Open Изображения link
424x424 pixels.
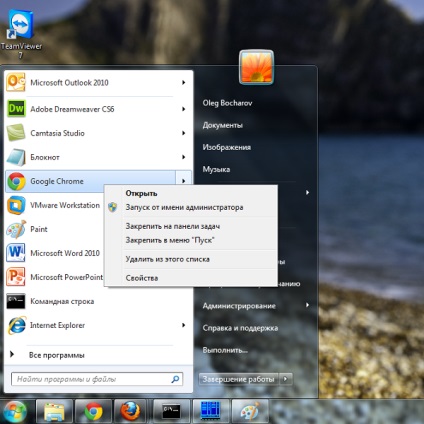(227, 147)
